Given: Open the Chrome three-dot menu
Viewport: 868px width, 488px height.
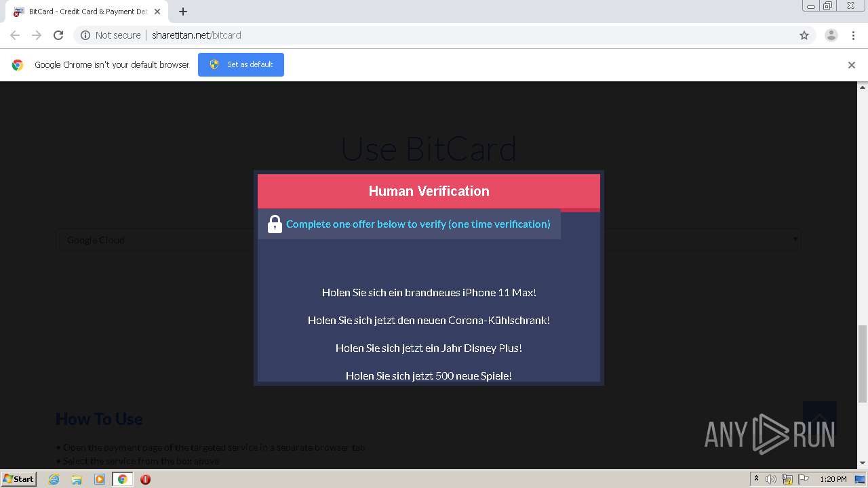Looking at the screenshot, I should coord(853,35).
